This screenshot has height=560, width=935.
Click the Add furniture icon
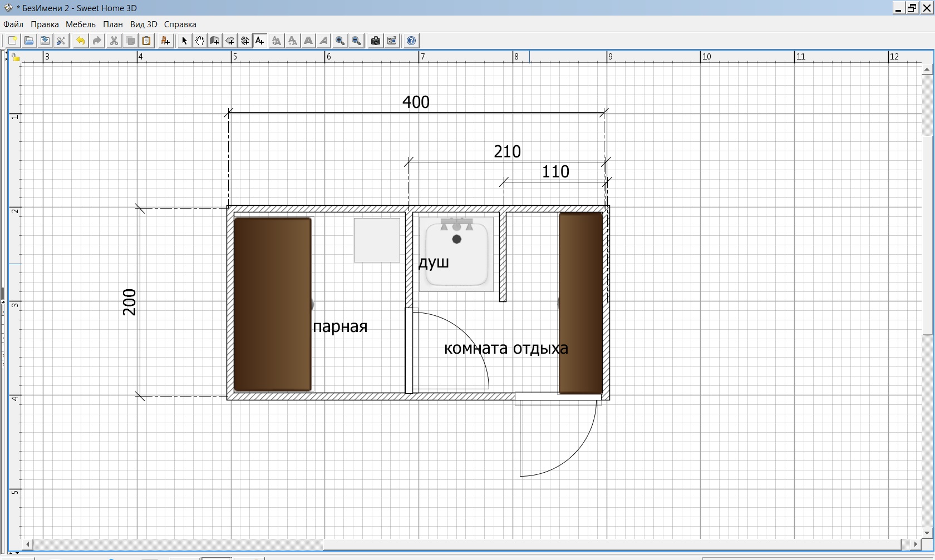pyautogui.click(x=165, y=41)
